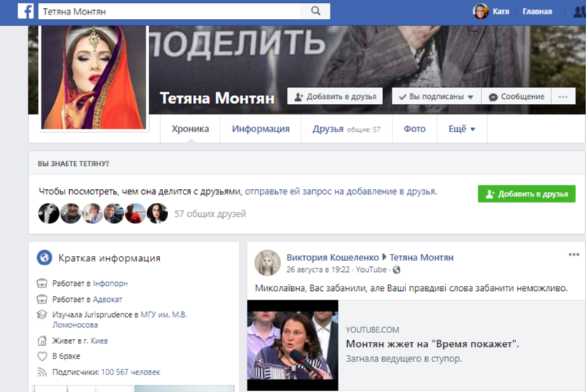
Task: Click the globe icon beside Краткая информация
Action: coord(45,257)
